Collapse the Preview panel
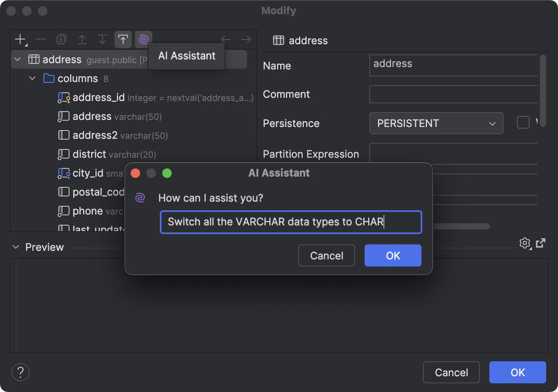 (x=15, y=247)
